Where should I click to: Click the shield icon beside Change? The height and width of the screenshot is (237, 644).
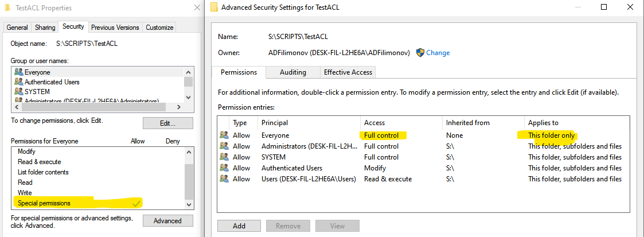[420, 53]
